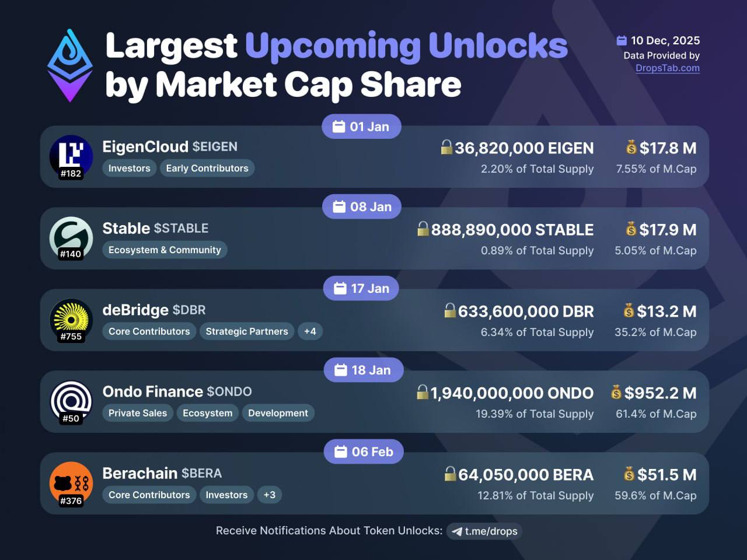Click the Early Contributors tag
The image size is (747, 560).
[x=207, y=168]
